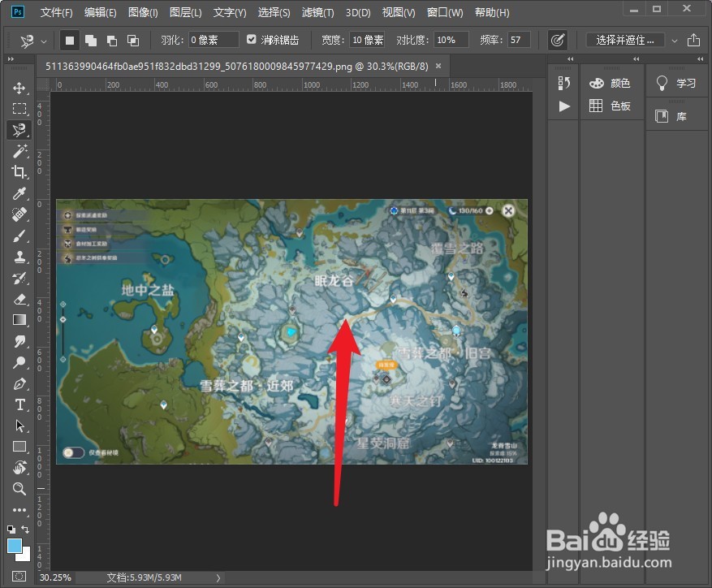Click the contrast 对比度 value field
The width and height of the screenshot is (712, 588).
[451, 40]
